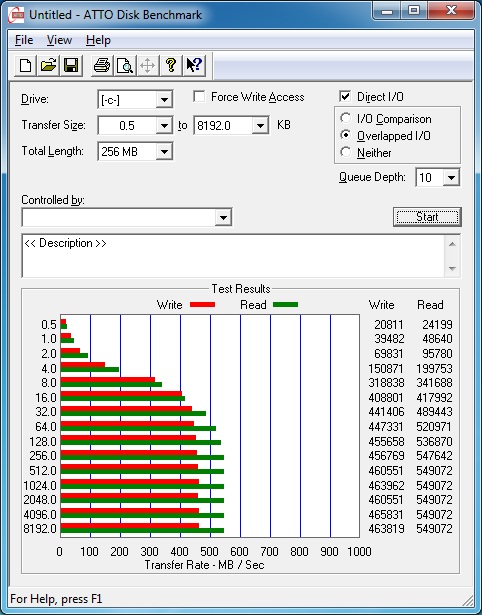Viewport: 482px width, 615px height.
Task: Open a saved benchmark file icon
Action: pos(48,66)
